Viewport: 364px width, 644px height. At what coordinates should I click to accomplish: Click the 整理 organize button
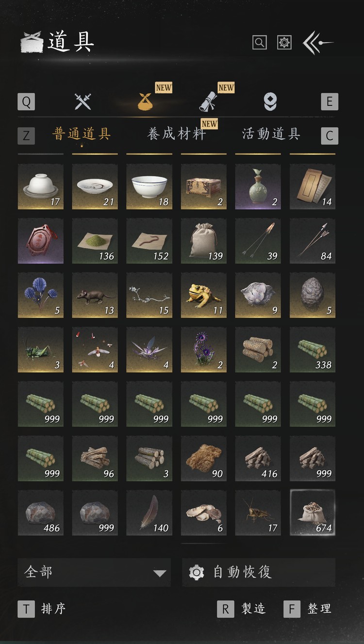click(307, 609)
